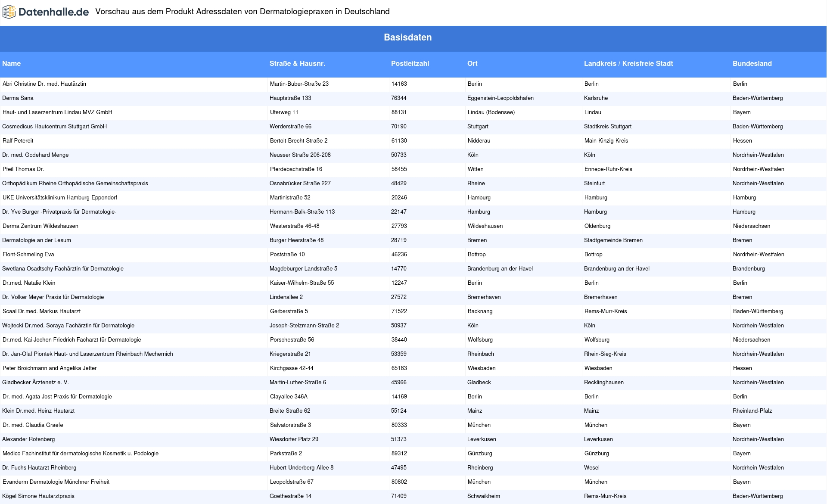Viewport: 827px width, 504px height.
Task: Click Dr. med. Agata Jost entry
Action: (57, 397)
